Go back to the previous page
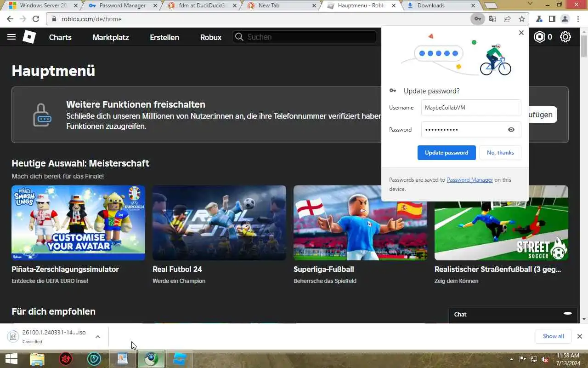The height and width of the screenshot is (368, 588). pyautogui.click(x=10, y=19)
